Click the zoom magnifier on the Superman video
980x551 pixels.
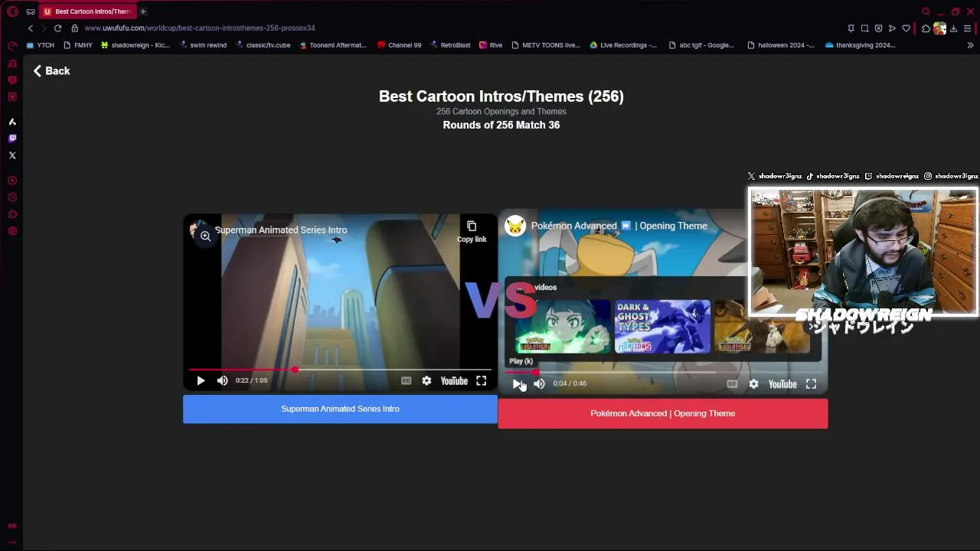point(205,236)
